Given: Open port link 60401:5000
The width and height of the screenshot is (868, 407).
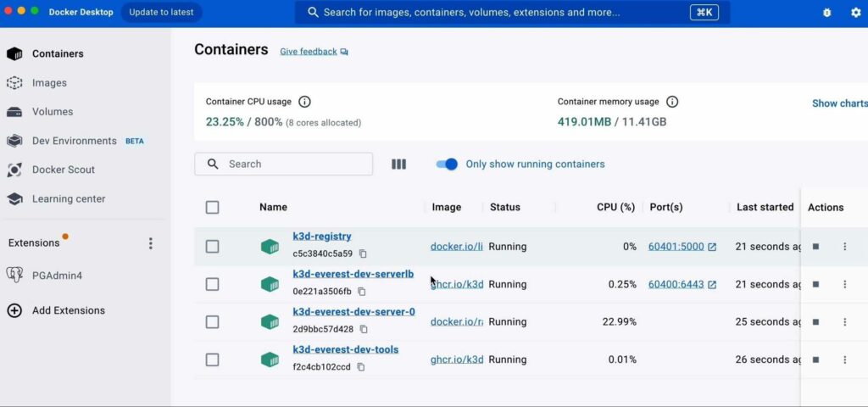Looking at the screenshot, I should [676, 247].
